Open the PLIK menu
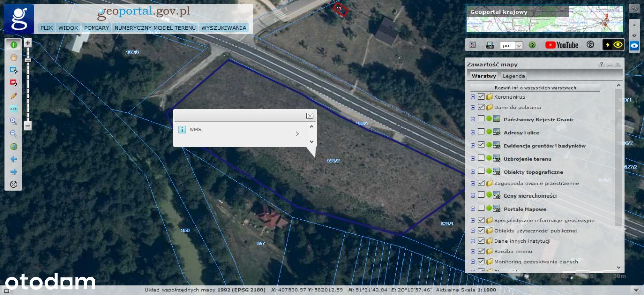 47,28
